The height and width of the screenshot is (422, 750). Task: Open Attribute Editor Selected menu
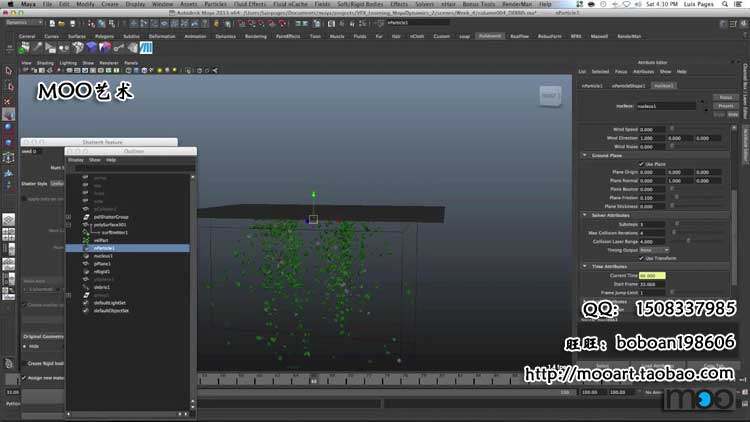(600, 72)
